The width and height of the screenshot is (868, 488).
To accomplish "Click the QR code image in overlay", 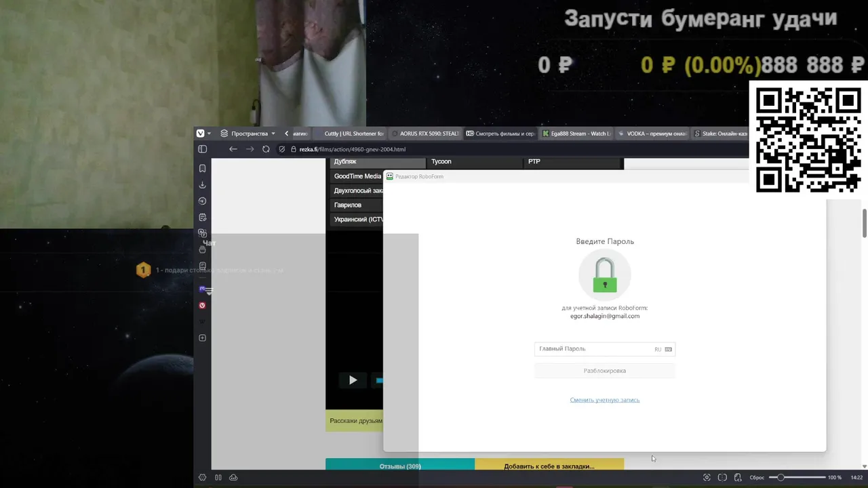I will point(808,140).
